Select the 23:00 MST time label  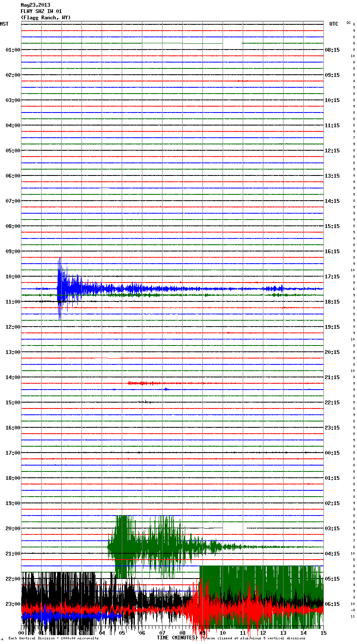[x=13, y=604]
